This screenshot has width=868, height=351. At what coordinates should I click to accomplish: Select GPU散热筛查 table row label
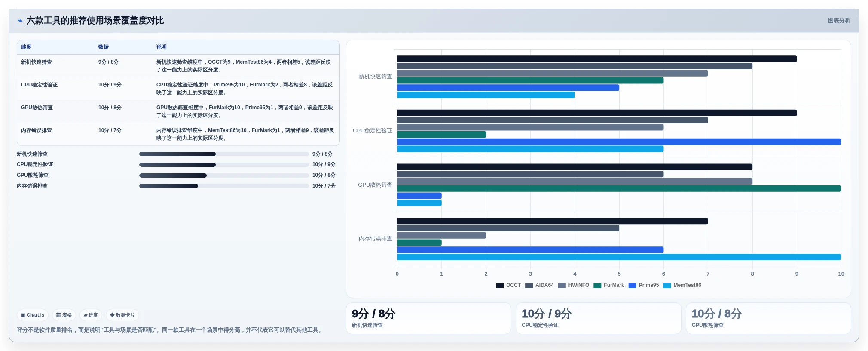point(37,108)
